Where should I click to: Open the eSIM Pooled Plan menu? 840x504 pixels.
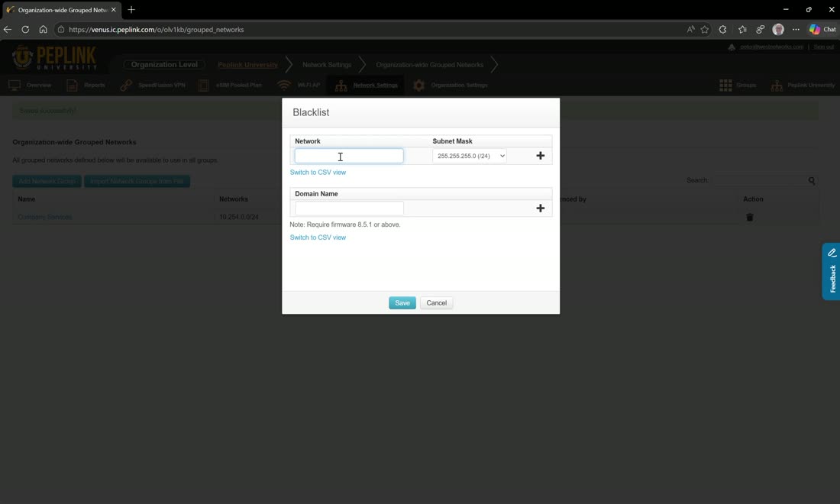pyautogui.click(x=230, y=86)
